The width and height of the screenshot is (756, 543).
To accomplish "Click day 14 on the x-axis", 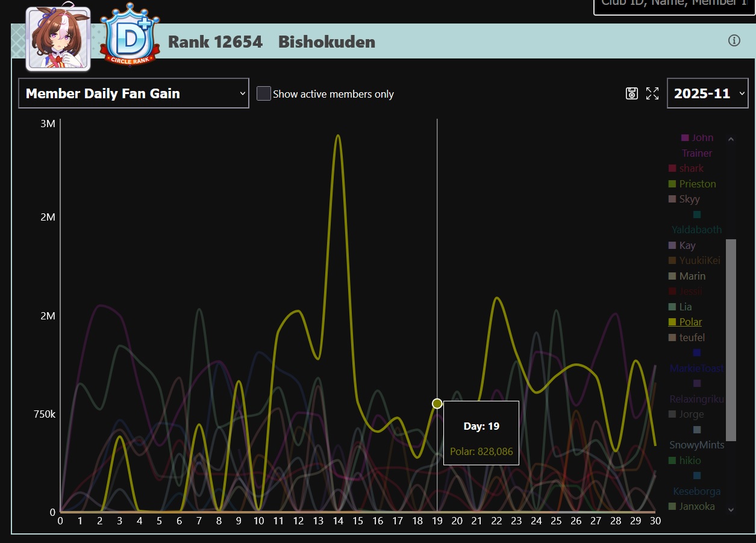I will click(x=338, y=521).
